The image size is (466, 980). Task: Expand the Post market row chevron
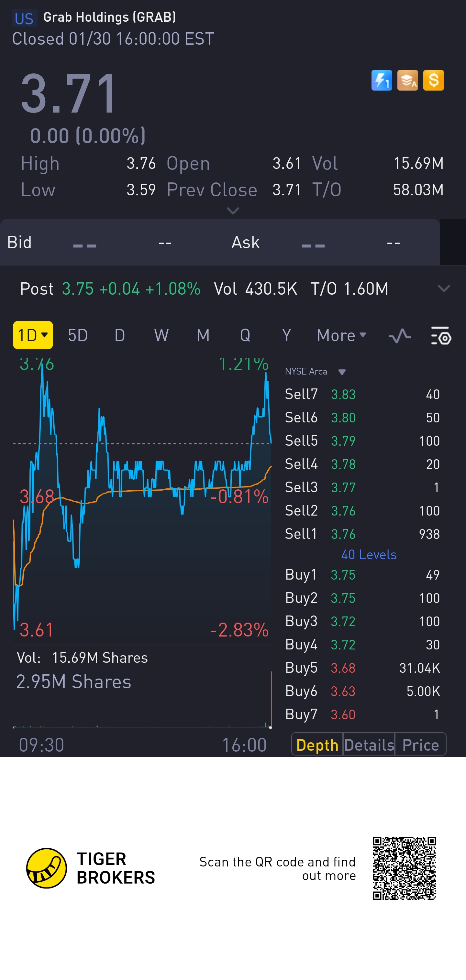pyautogui.click(x=444, y=289)
